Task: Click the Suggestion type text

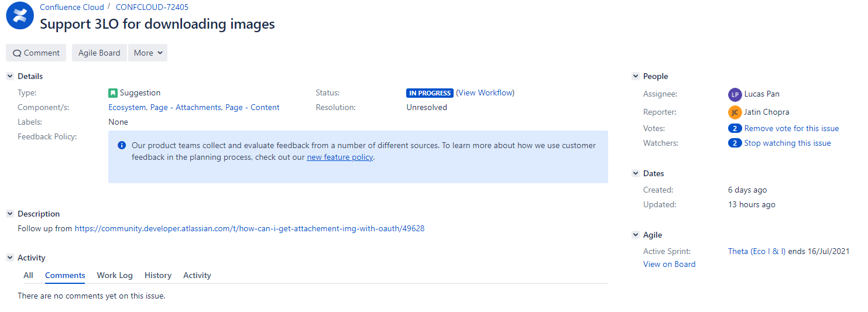Action: [140, 92]
